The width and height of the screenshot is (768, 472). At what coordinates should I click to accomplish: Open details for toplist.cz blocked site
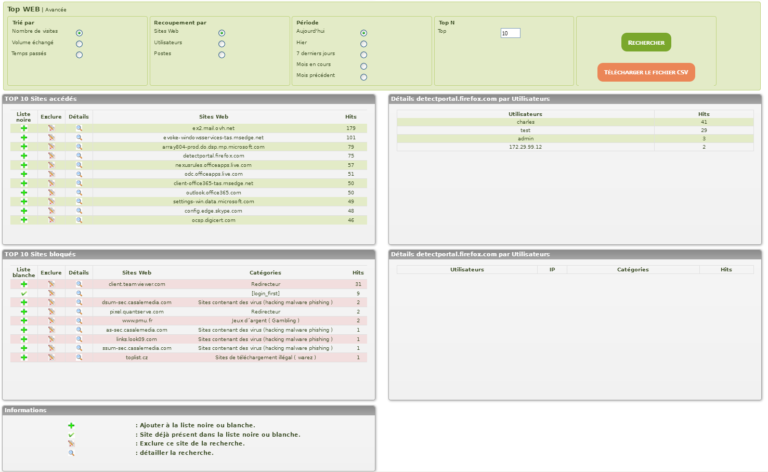(x=79, y=357)
